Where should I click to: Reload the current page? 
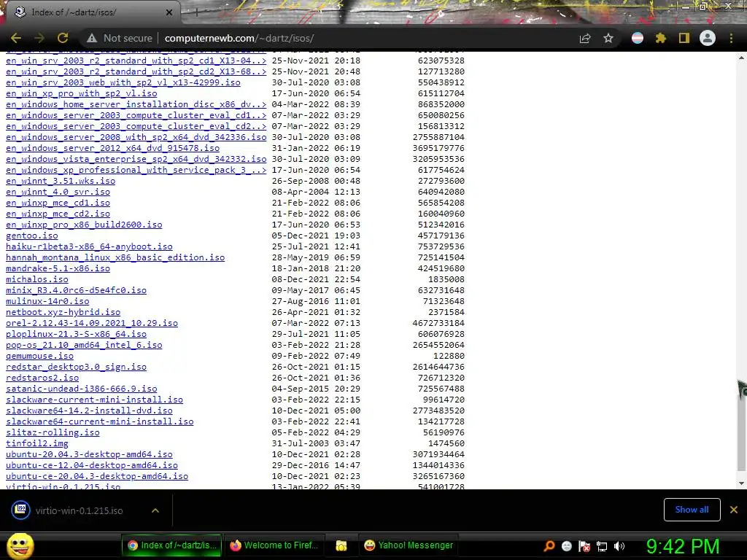coord(63,38)
